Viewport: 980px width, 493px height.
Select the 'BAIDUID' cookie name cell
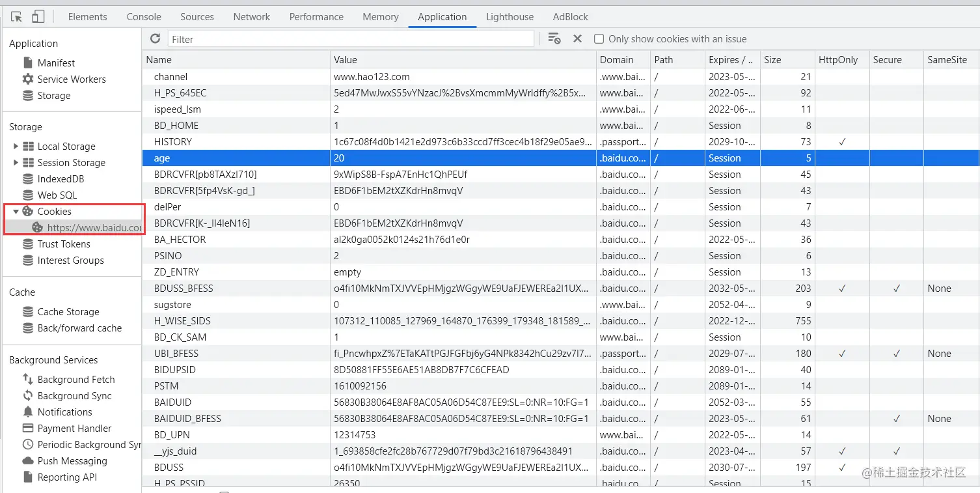click(x=236, y=402)
